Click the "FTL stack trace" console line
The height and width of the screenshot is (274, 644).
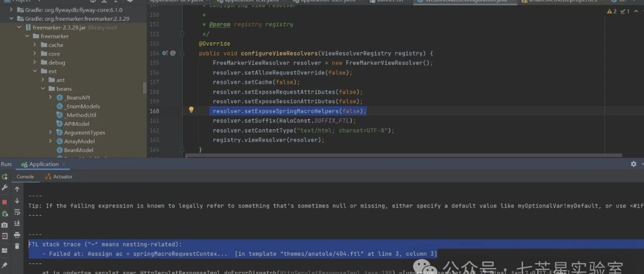coord(105,244)
